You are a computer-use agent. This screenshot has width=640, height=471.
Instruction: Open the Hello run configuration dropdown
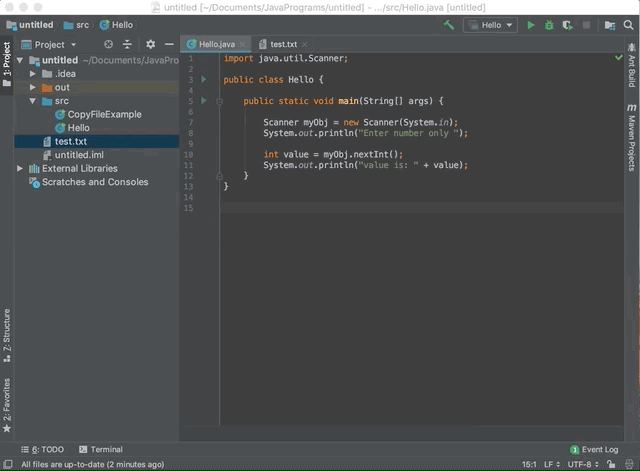pyautogui.click(x=490, y=25)
